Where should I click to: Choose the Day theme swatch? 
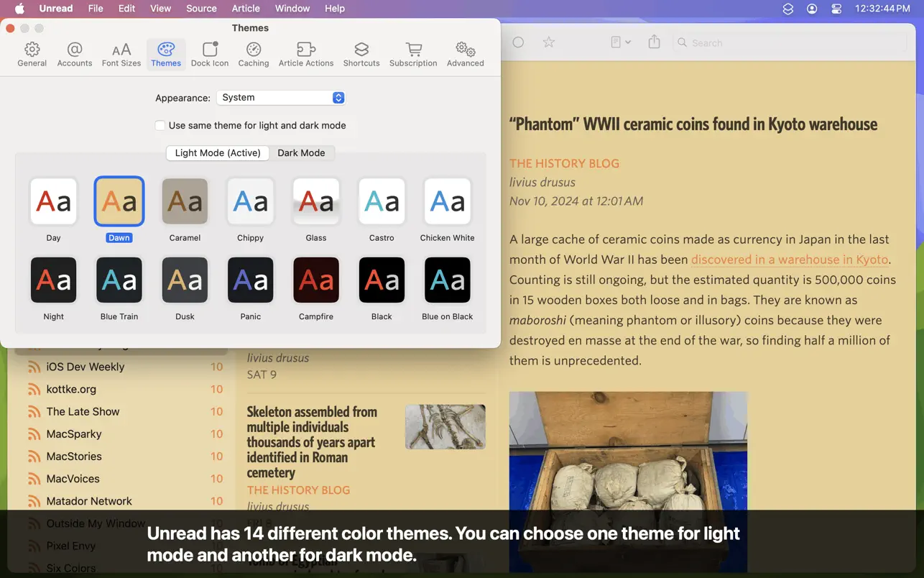click(x=54, y=201)
